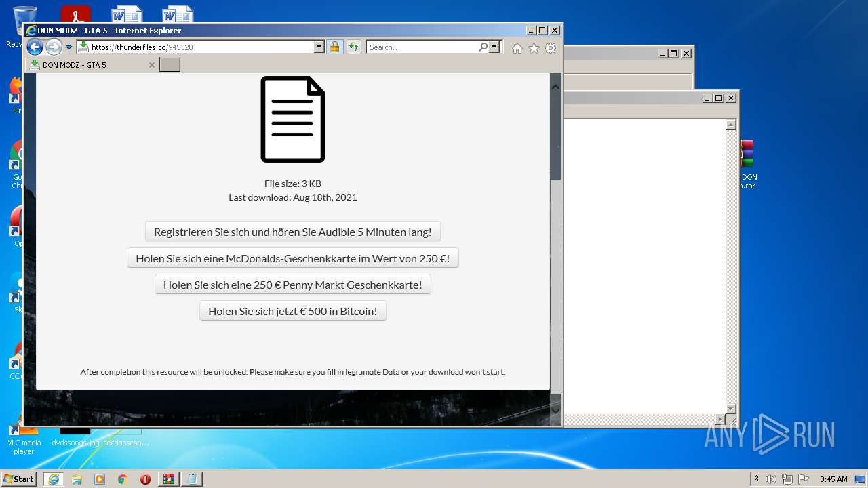
Task: Launch Windows Media Player from taskbar
Action: [x=100, y=479]
